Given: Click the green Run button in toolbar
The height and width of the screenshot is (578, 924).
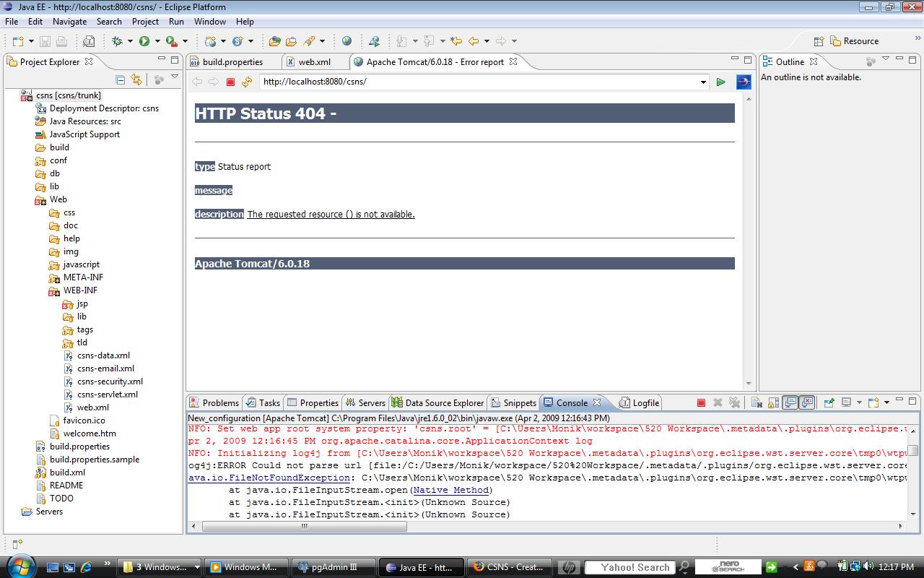Looking at the screenshot, I should point(144,41).
